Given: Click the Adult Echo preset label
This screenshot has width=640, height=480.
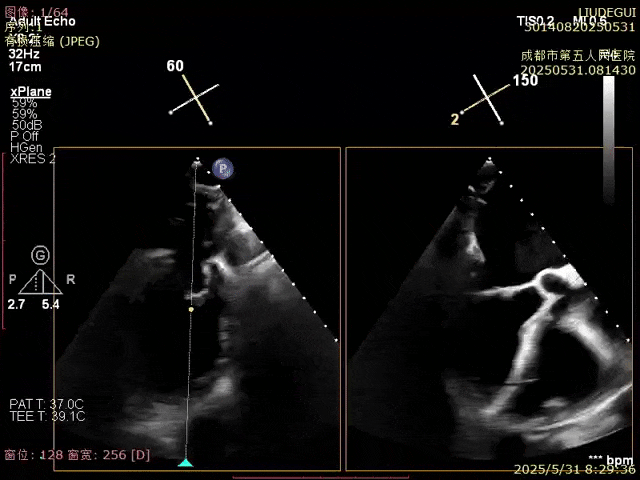Looking at the screenshot, I should [x=42, y=21].
